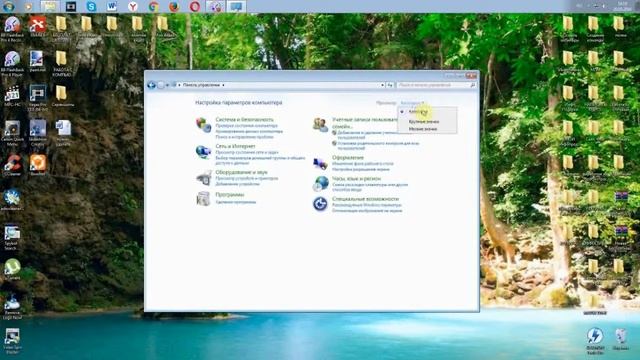Choose Крупные значки in the view menu

click(427, 122)
